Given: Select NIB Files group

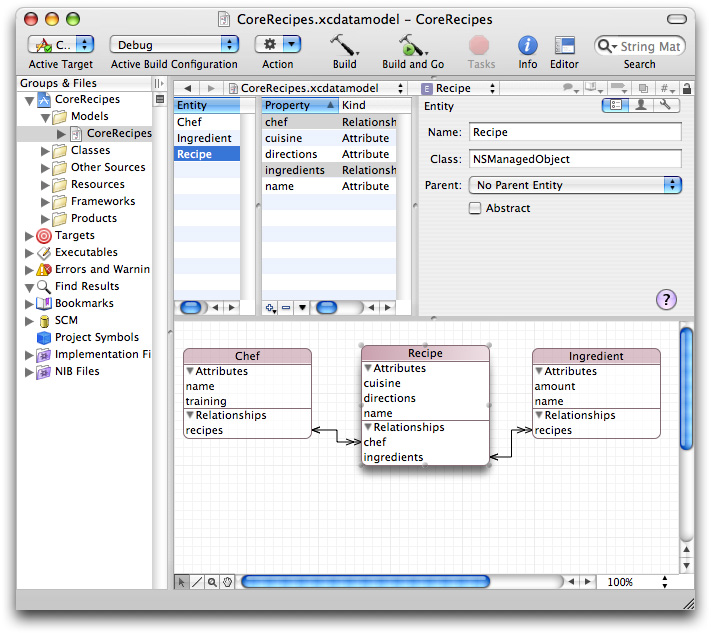Looking at the screenshot, I should (77, 371).
